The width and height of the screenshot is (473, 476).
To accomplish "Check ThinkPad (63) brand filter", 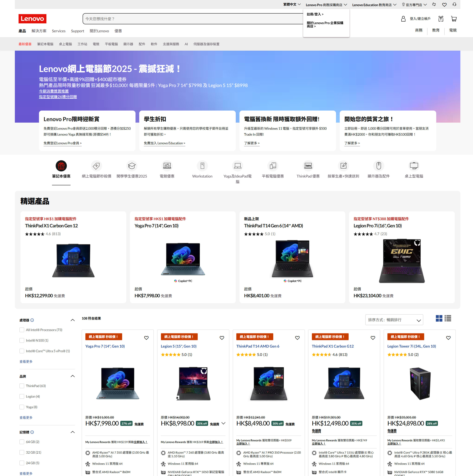I will click(x=22, y=386).
